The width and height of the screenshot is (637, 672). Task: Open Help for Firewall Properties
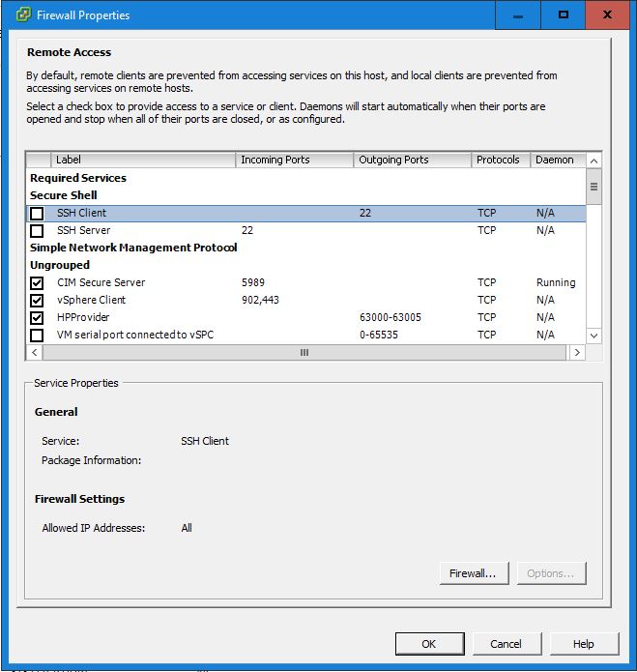click(584, 644)
